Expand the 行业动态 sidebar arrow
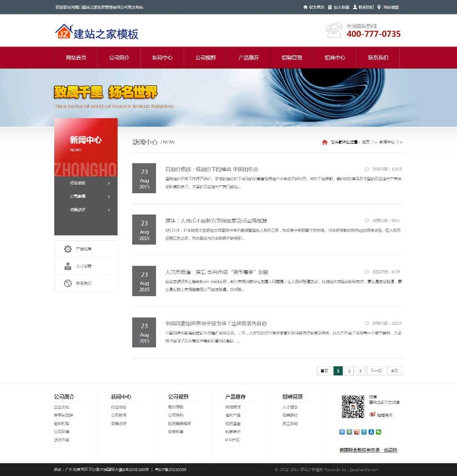 coord(109,183)
